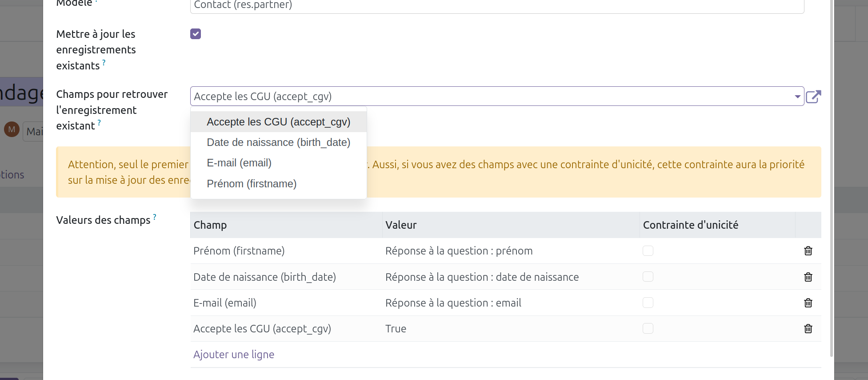Check uniqueness constraint for Accepte les CGU

(x=648, y=329)
